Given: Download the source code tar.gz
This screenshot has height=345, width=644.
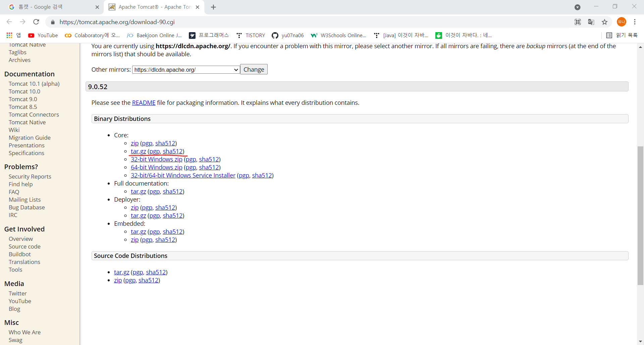Looking at the screenshot, I should [x=121, y=272].
